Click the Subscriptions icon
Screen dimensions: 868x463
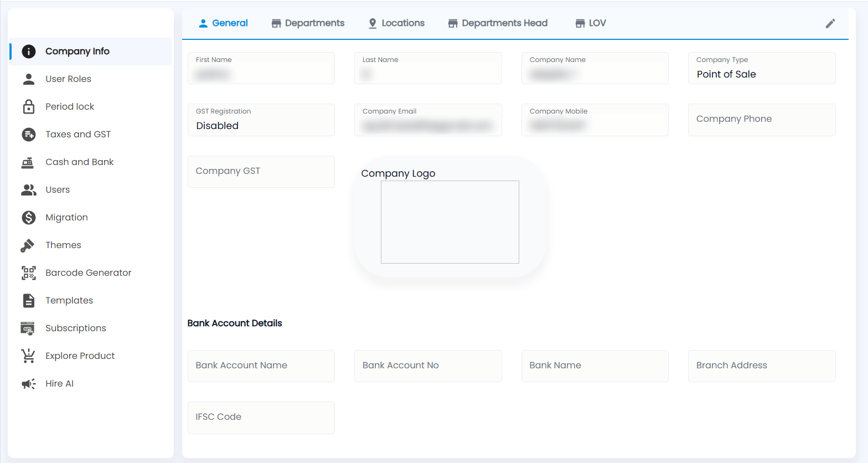(28, 328)
